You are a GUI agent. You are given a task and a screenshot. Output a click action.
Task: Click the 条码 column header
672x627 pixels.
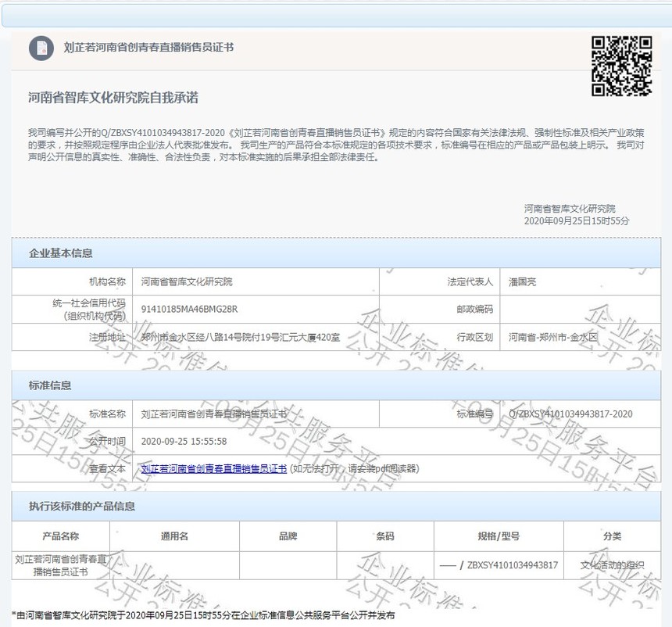[x=385, y=536]
